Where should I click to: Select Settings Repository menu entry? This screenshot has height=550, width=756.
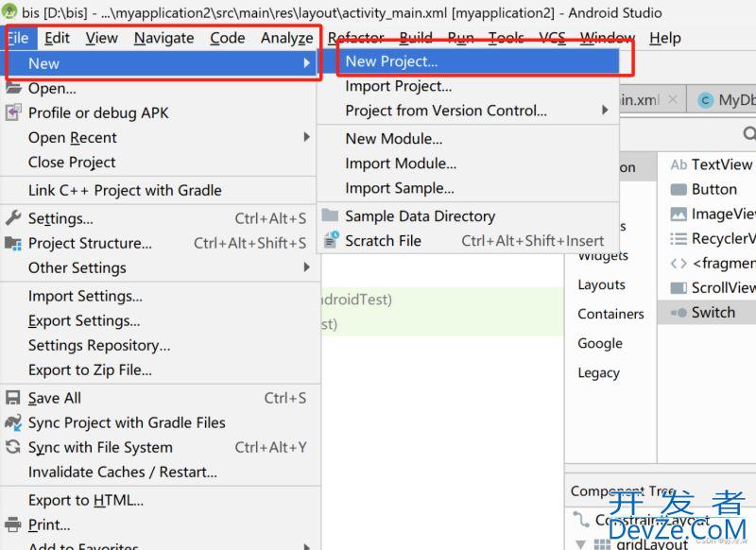click(159, 345)
